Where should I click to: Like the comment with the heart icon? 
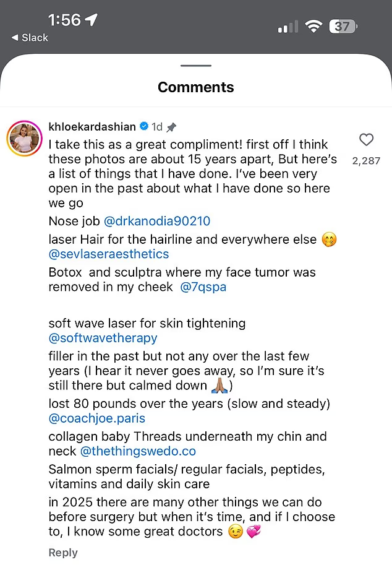click(x=366, y=139)
